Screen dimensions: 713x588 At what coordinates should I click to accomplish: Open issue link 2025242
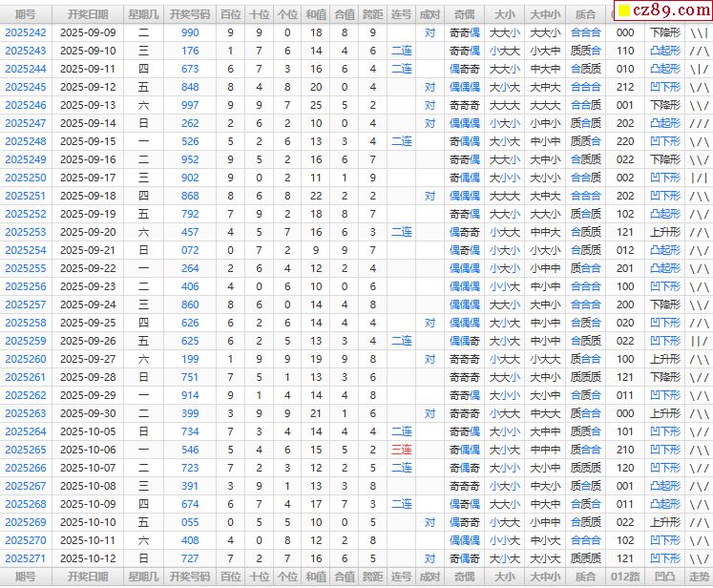pyautogui.click(x=26, y=32)
